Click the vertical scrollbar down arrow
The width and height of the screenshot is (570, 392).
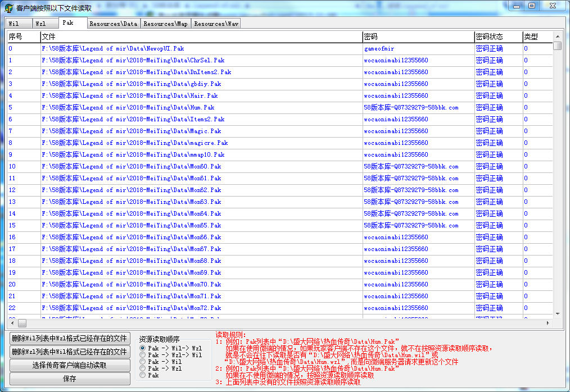point(557,314)
